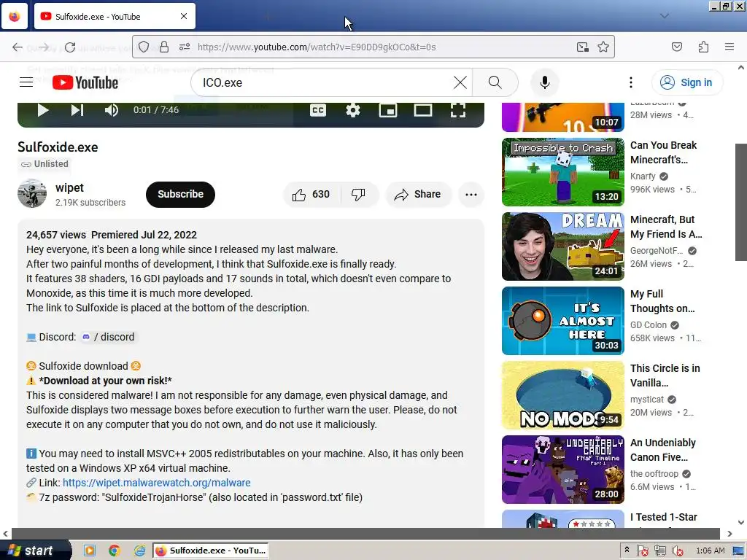Open the Knarfy channel name
The image size is (747, 560).
[x=643, y=176]
